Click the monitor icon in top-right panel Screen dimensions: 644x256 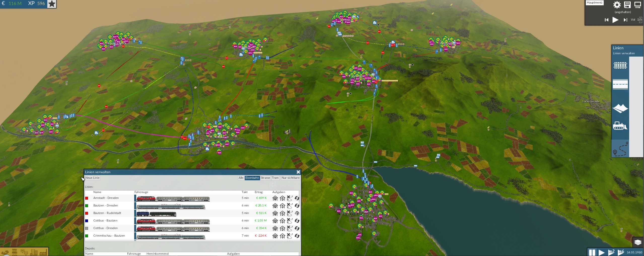point(638,5)
